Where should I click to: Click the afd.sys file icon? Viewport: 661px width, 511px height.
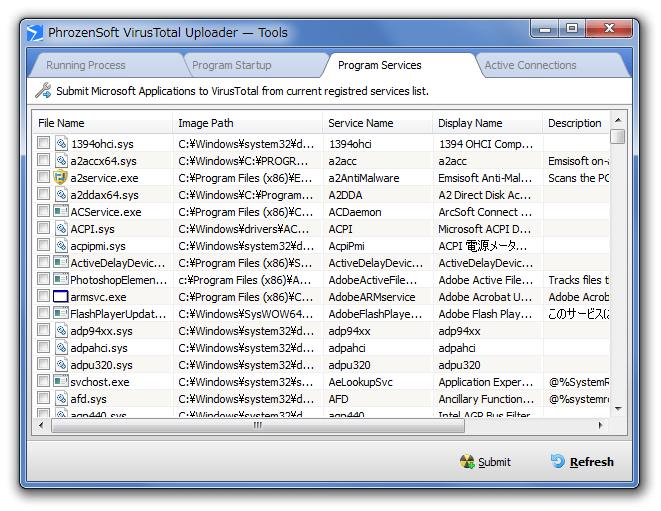point(61,398)
